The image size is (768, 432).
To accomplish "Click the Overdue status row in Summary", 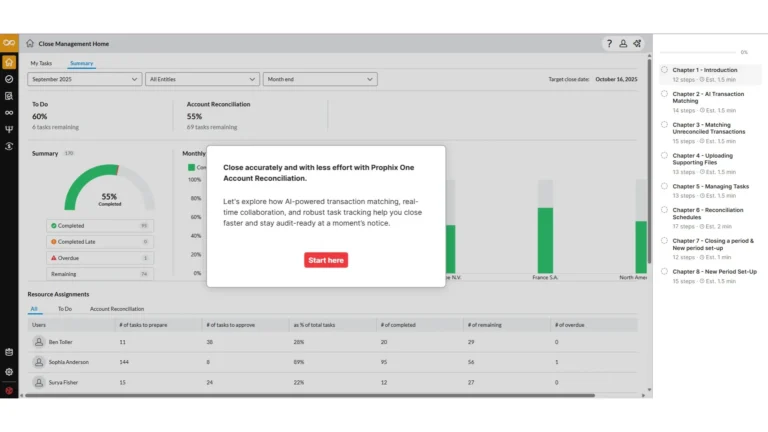I will point(99,257).
